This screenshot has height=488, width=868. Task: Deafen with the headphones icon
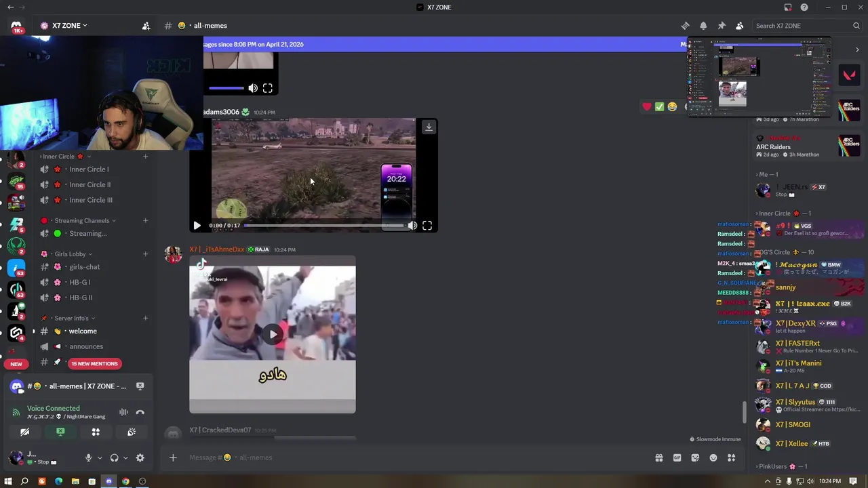[114, 458]
